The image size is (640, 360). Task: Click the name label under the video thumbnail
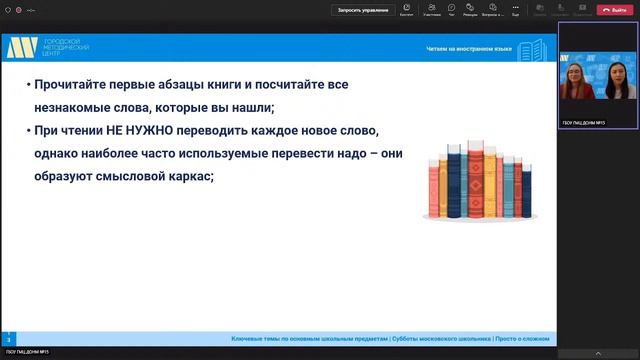click(584, 123)
